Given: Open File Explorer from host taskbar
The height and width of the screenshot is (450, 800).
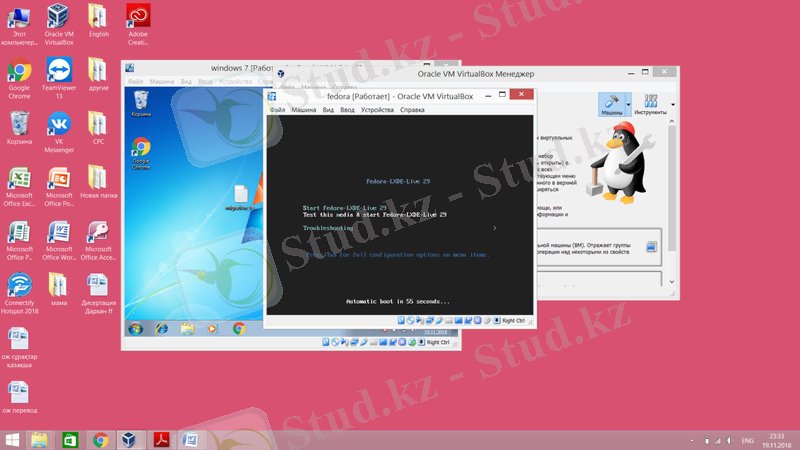Looking at the screenshot, I should [39, 440].
